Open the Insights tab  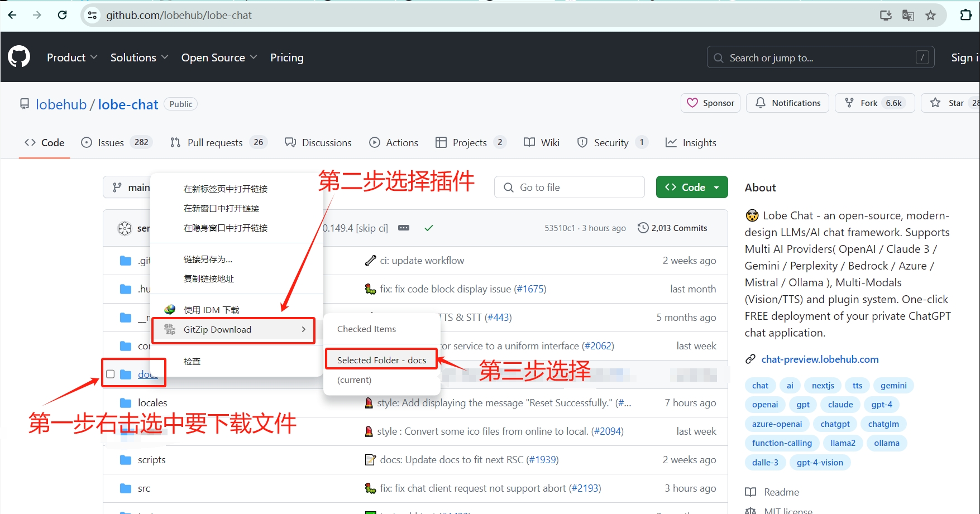click(691, 143)
